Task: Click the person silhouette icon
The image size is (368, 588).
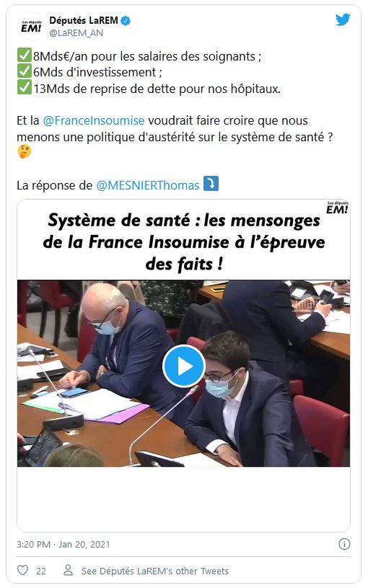Action: click(x=68, y=570)
